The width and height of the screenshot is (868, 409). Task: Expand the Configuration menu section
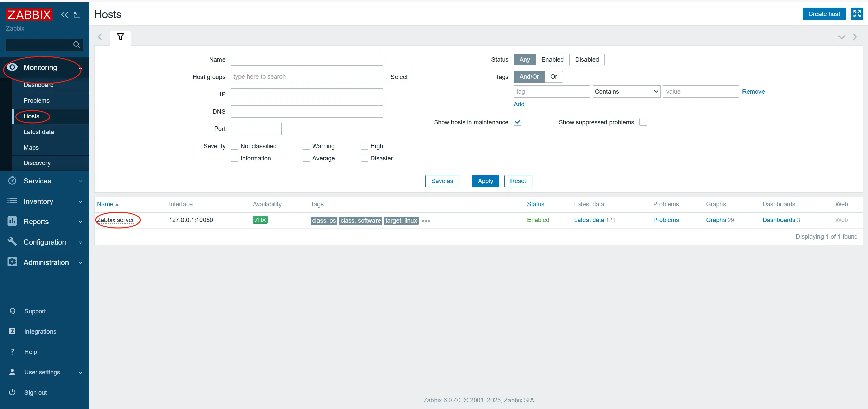pyautogui.click(x=45, y=242)
